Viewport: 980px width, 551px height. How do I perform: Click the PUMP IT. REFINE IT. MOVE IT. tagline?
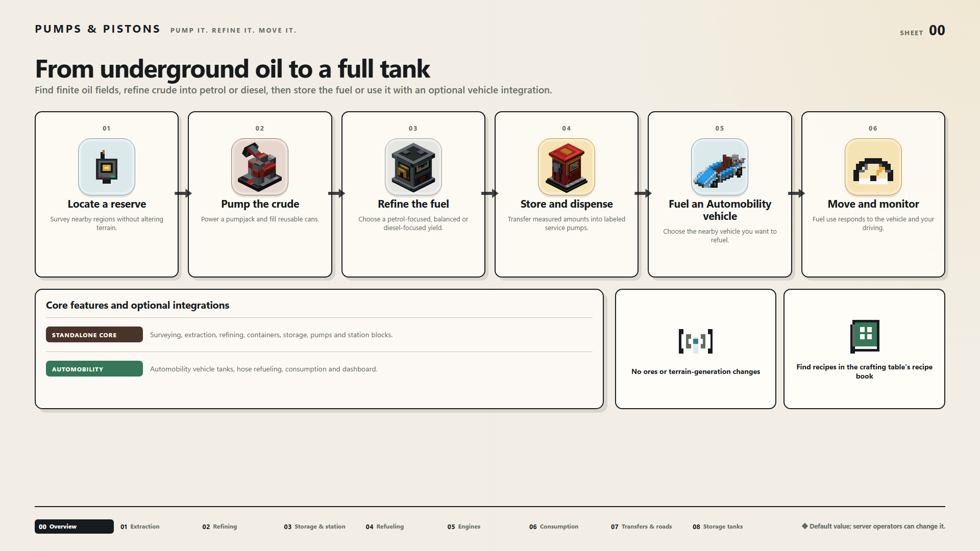click(x=233, y=31)
